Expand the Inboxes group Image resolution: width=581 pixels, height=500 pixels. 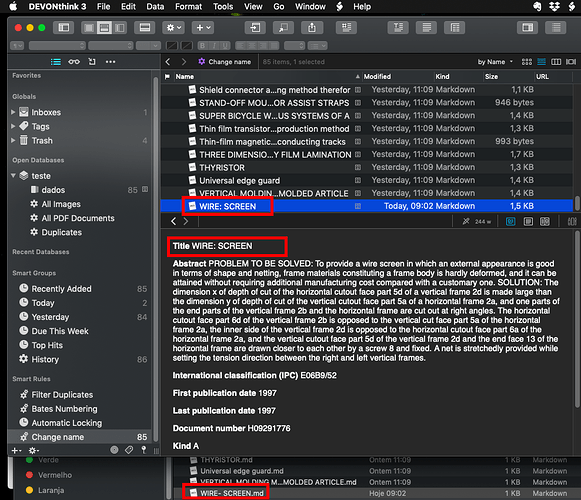click(x=13, y=112)
